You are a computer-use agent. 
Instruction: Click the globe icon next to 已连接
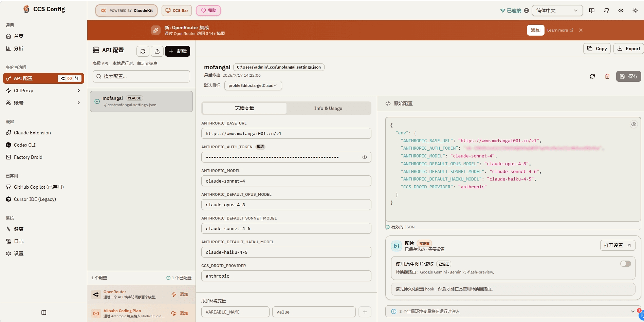click(527, 11)
